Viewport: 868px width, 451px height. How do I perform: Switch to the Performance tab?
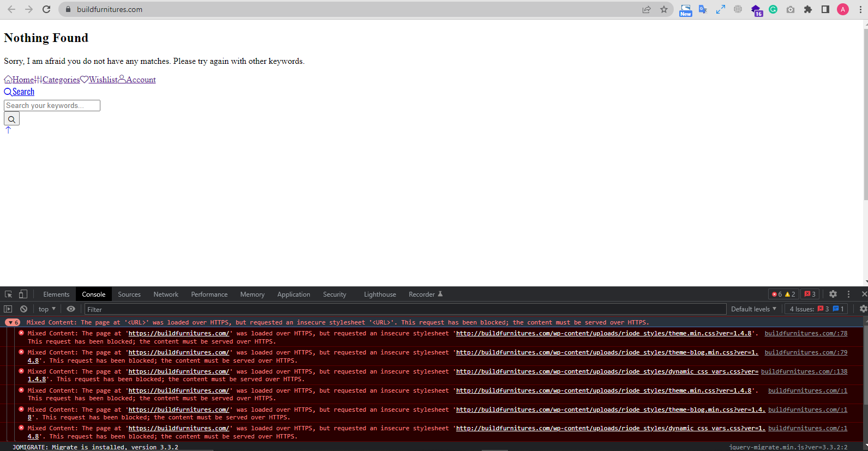click(x=209, y=294)
